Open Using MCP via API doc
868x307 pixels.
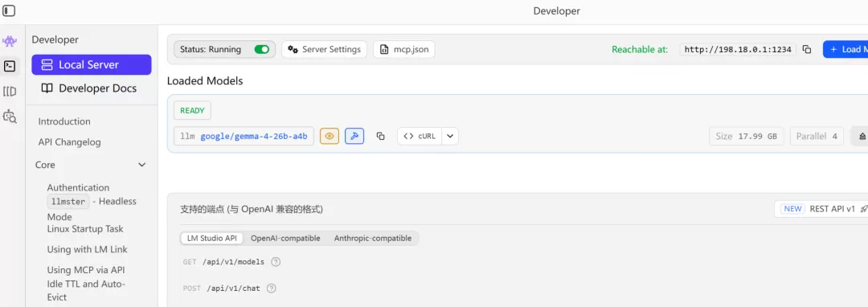[86, 270]
